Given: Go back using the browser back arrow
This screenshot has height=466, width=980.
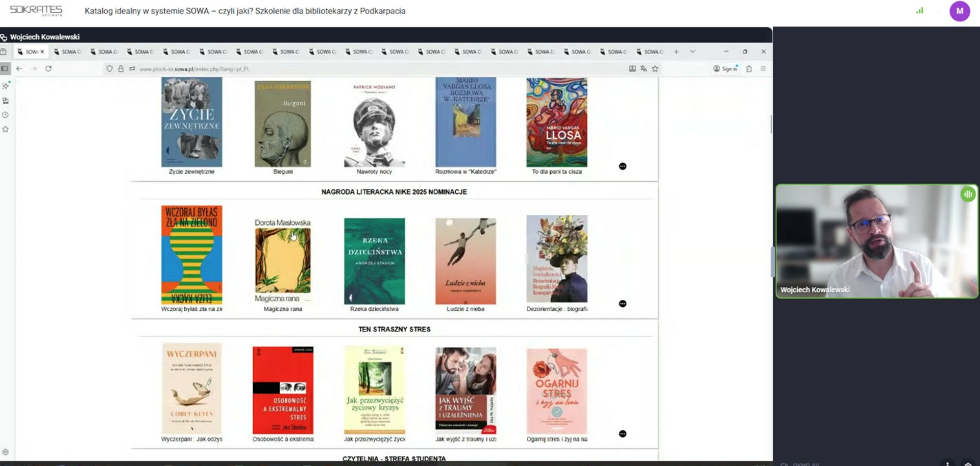Looking at the screenshot, I should [x=19, y=68].
